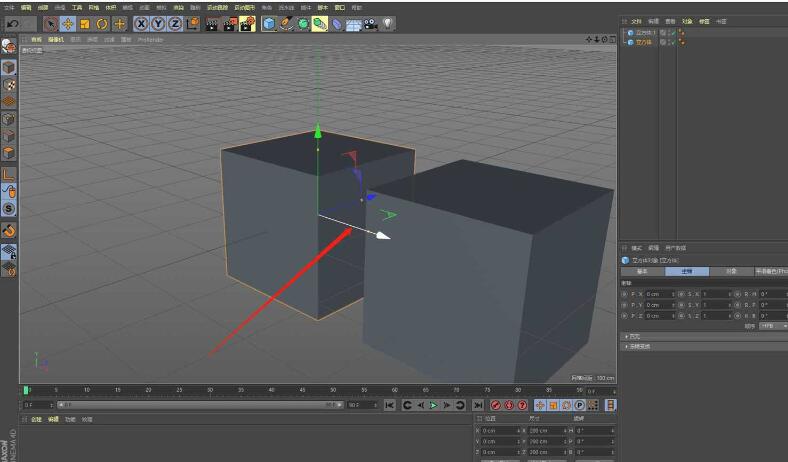Toggle green checkmark of 立方体.1 object
The width and height of the screenshot is (788, 462).
click(x=672, y=32)
